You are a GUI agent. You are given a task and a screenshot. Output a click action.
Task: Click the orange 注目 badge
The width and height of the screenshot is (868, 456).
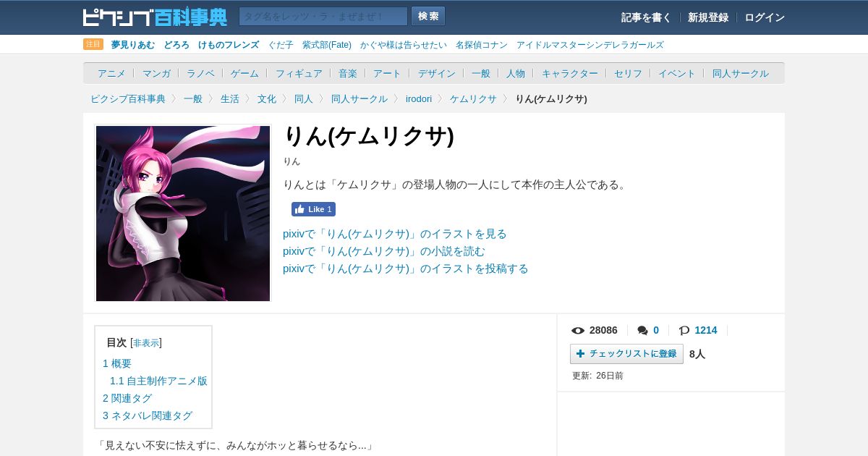coord(93,44)
